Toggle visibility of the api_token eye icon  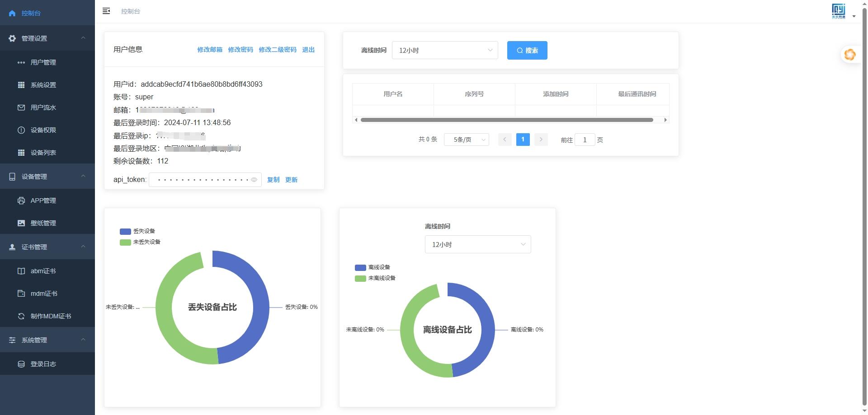(x=254, y=180)
